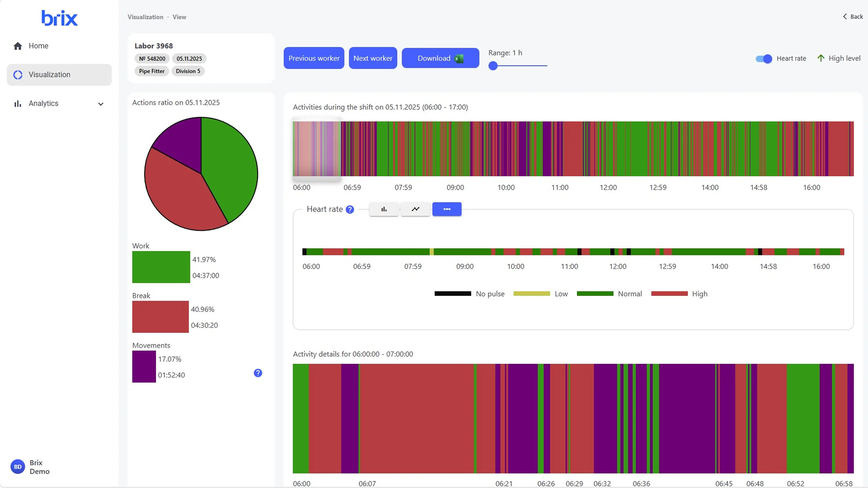Click the BD user avatar

point(18,467)
